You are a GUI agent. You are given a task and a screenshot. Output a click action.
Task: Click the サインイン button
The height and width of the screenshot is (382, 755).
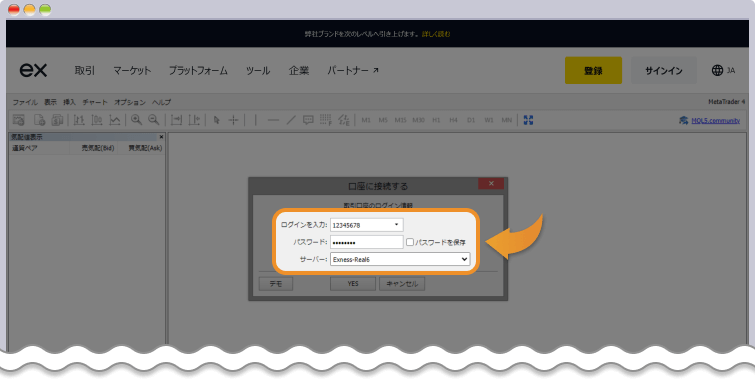click(x=664, y=70)
